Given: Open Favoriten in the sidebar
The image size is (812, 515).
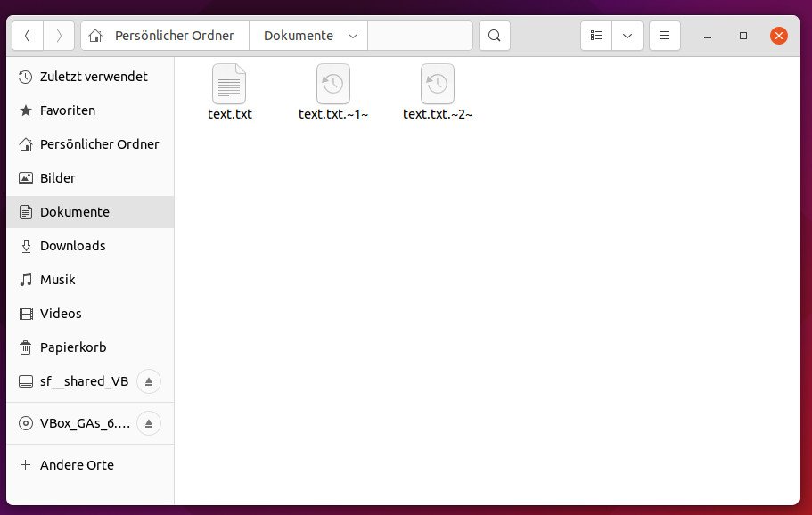Looking at the screenshot, I should pyautogui.click(x=67, y=110).
